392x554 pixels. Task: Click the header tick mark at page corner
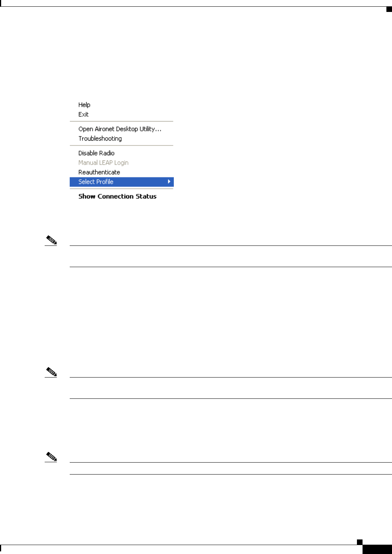1,3
